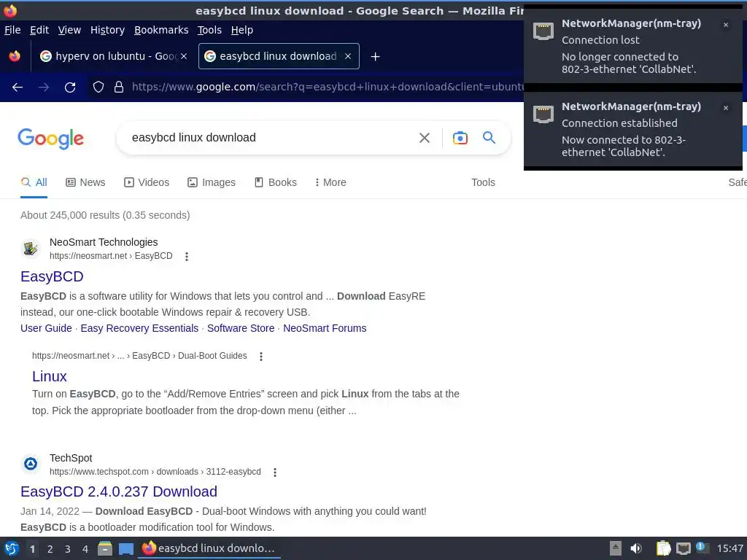Click NeoSmart Technologies site favicon
Image resolution: width=747 pixels, height=560 pixels.
click(31, 248)
